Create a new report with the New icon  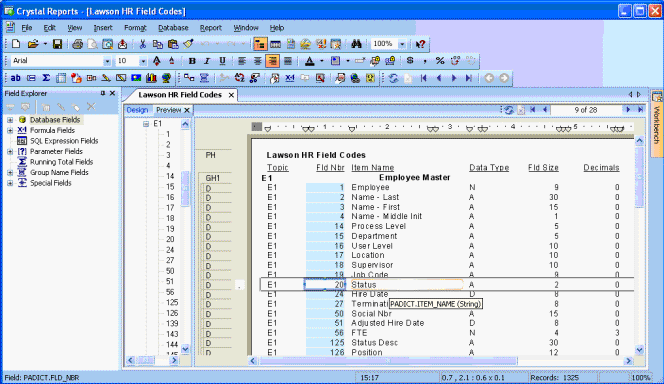[16, 44]
